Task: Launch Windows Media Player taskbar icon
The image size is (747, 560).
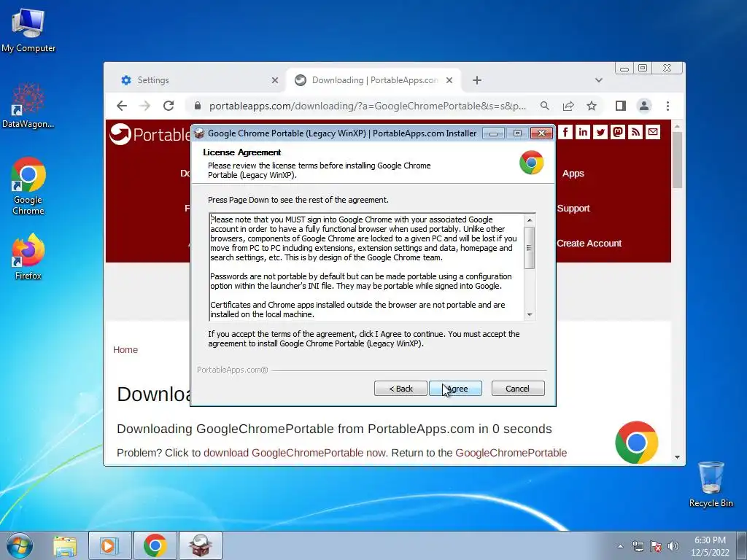Action: coord(109,545)
